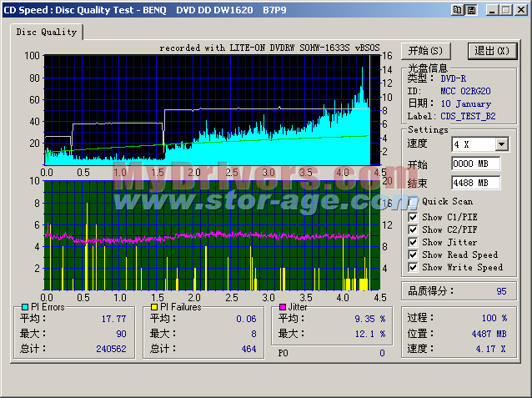Screen dimensions: 532x398
Task: Click the magenta Jitter legend swatch
Action: pyautogui.click(x=282, y=307)
